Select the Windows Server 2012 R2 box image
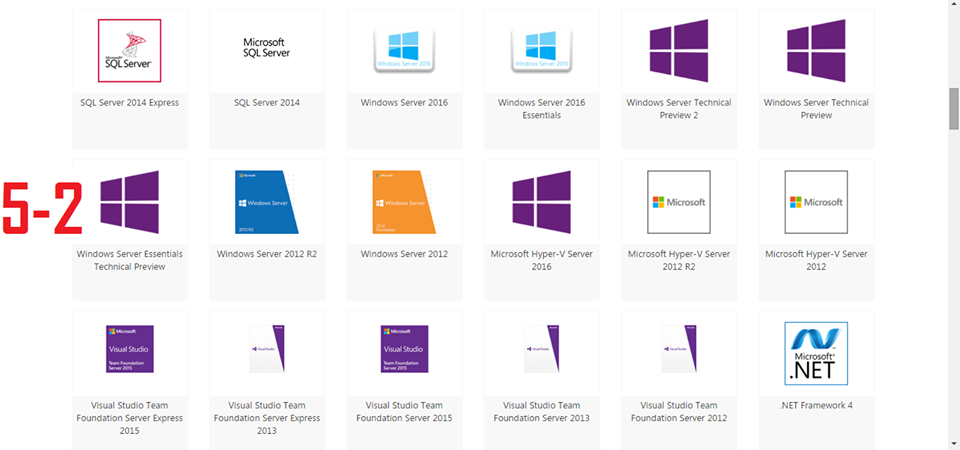 coord(267,202)
